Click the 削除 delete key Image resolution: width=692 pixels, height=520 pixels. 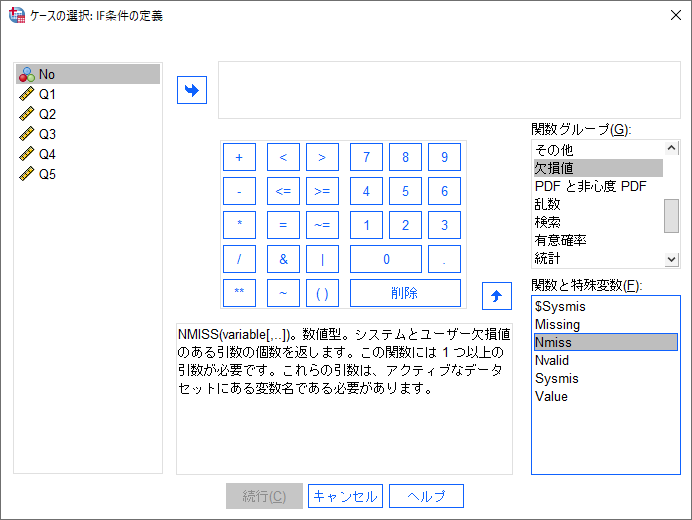pos(405,293)
